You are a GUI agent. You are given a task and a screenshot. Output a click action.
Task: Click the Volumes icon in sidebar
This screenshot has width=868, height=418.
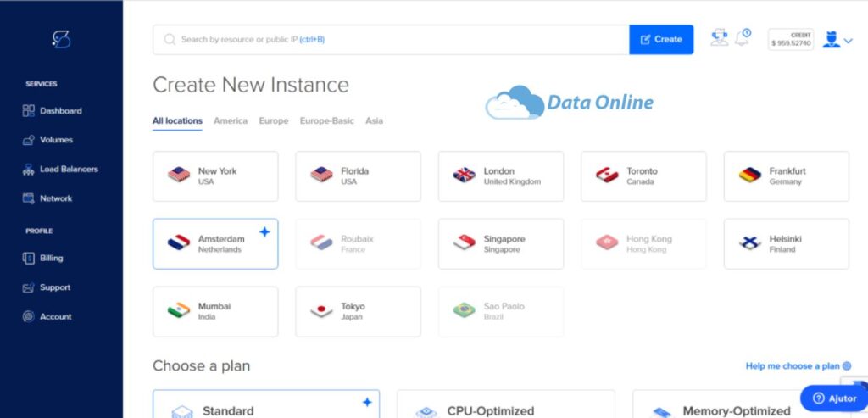click(28, 140)
